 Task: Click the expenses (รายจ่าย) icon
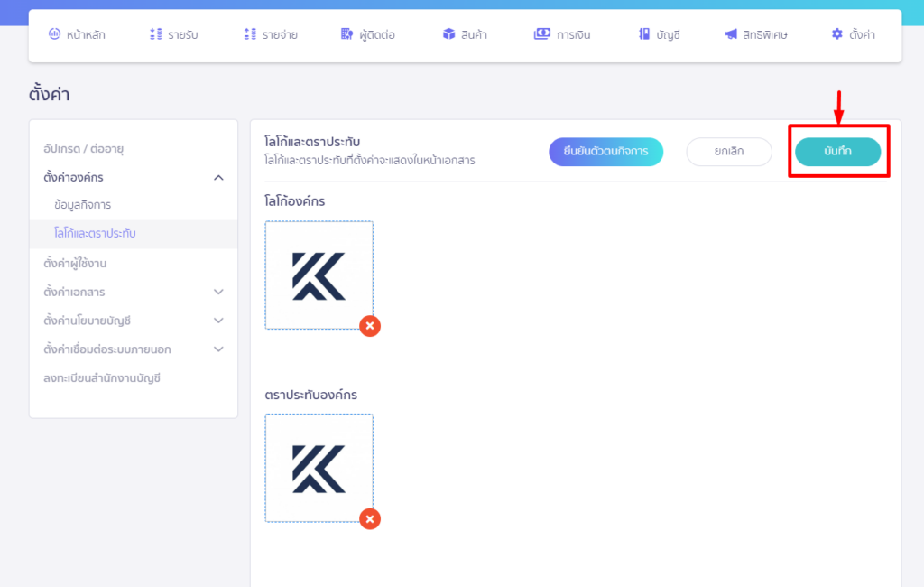coord(250,34)
